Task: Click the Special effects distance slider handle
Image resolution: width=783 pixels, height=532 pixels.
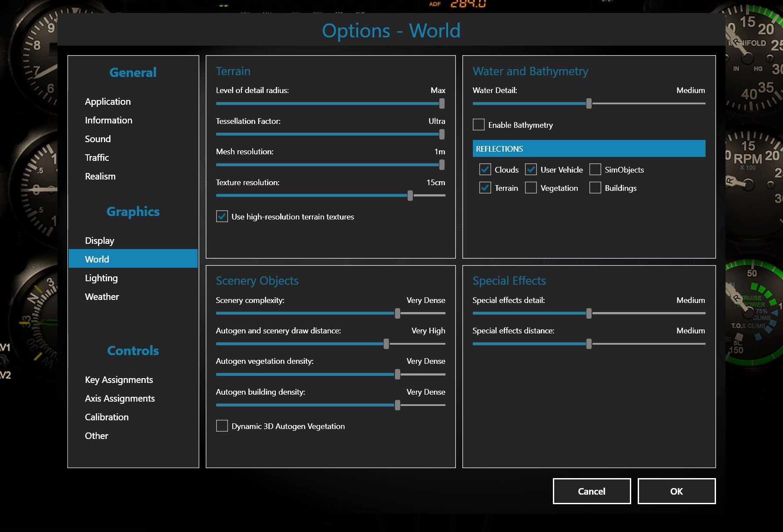Action: click(589, 344)
